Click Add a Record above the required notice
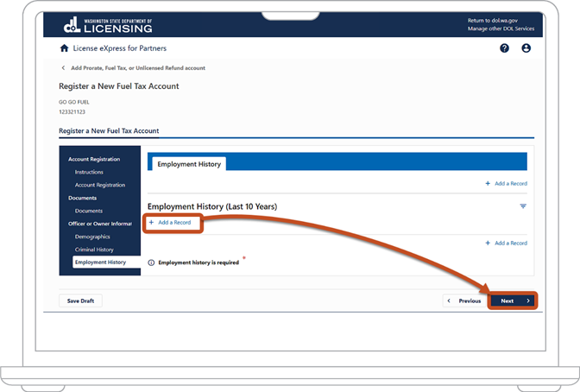Screen dimensions: 580x392 (x=507, y=243)
